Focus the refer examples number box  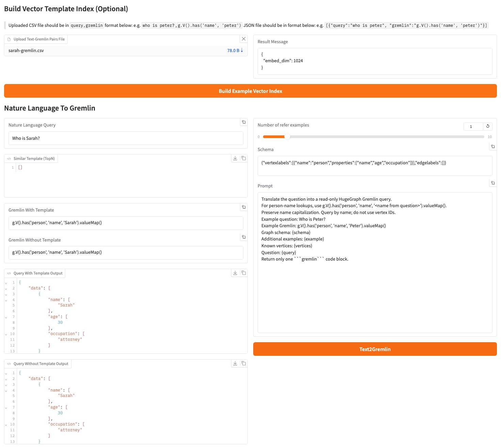click(x=473, y=126)
